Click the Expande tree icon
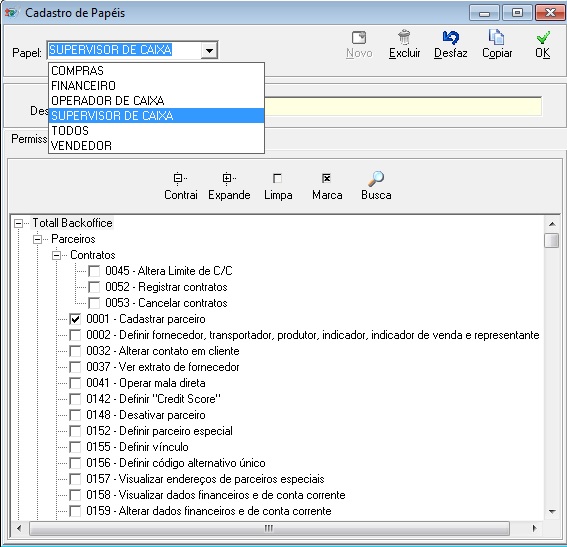The image size is (567, 547). tap(229, 178)
